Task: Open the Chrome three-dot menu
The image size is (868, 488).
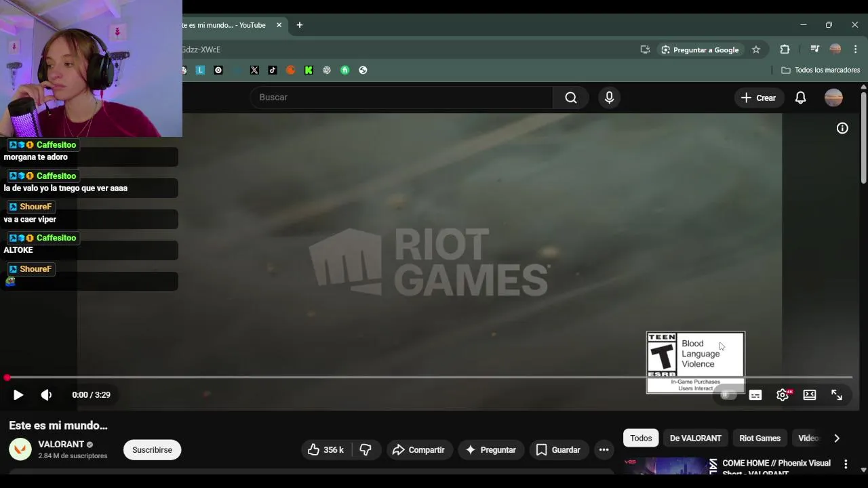Action: pyautogui.click(x=856, y=49)
